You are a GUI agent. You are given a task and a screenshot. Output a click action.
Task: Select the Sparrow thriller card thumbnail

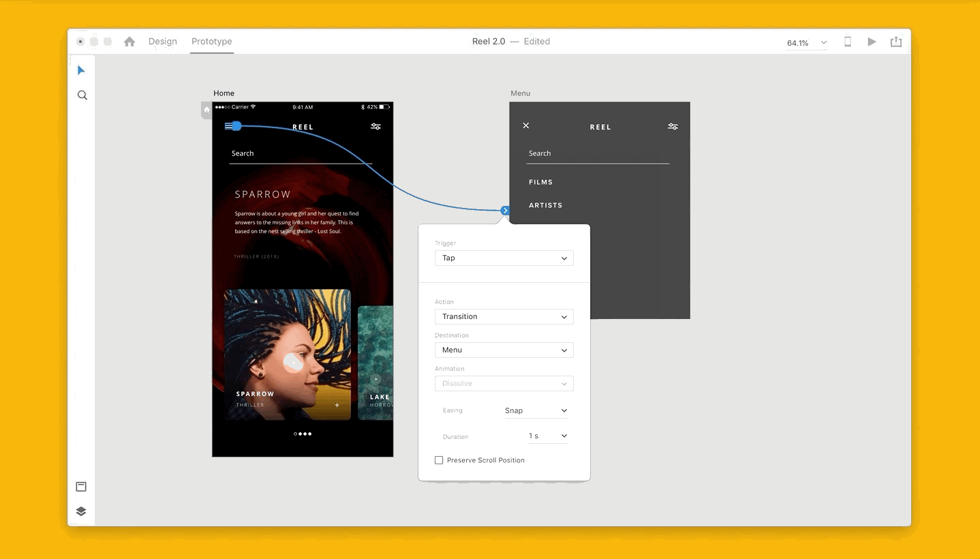tap(288, 354)
